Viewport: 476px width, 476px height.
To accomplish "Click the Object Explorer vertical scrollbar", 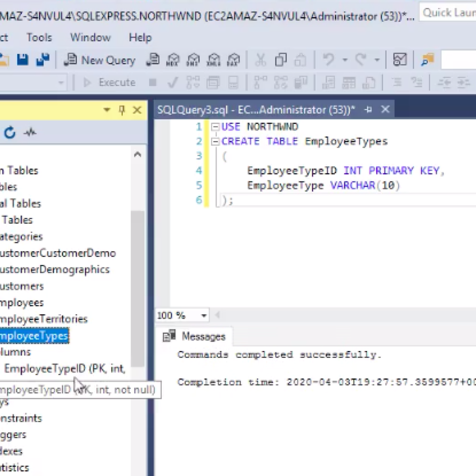I will point(137,278).
